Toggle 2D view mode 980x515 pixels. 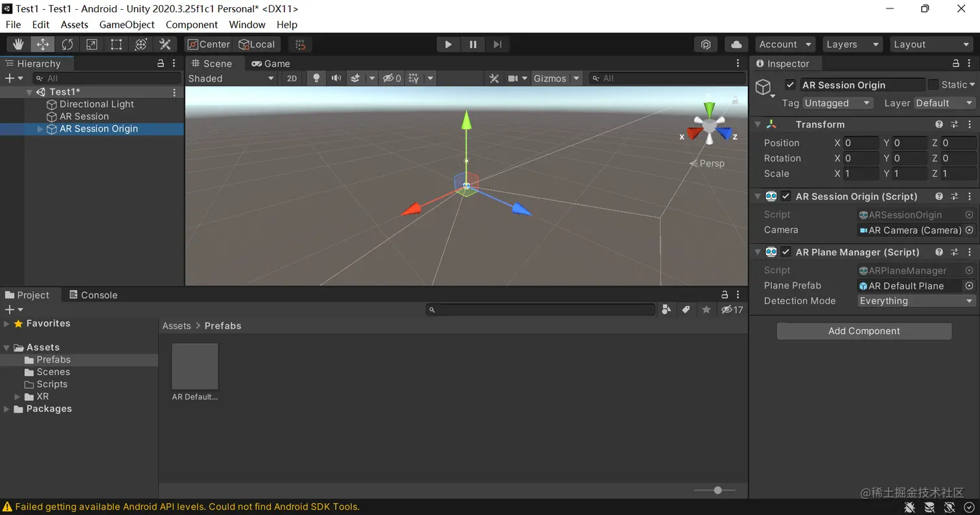tap(292, 78)
